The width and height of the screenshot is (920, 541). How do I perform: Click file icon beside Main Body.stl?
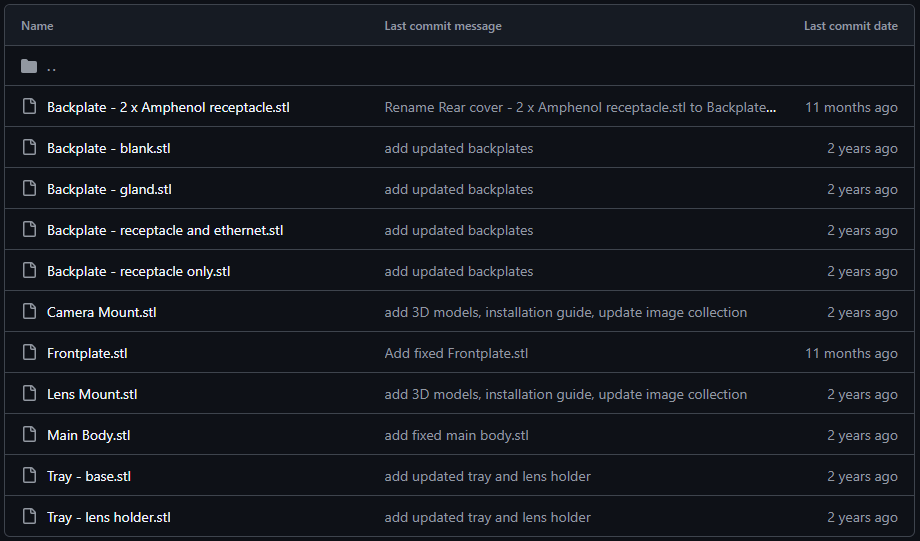(x=29, y=435)
